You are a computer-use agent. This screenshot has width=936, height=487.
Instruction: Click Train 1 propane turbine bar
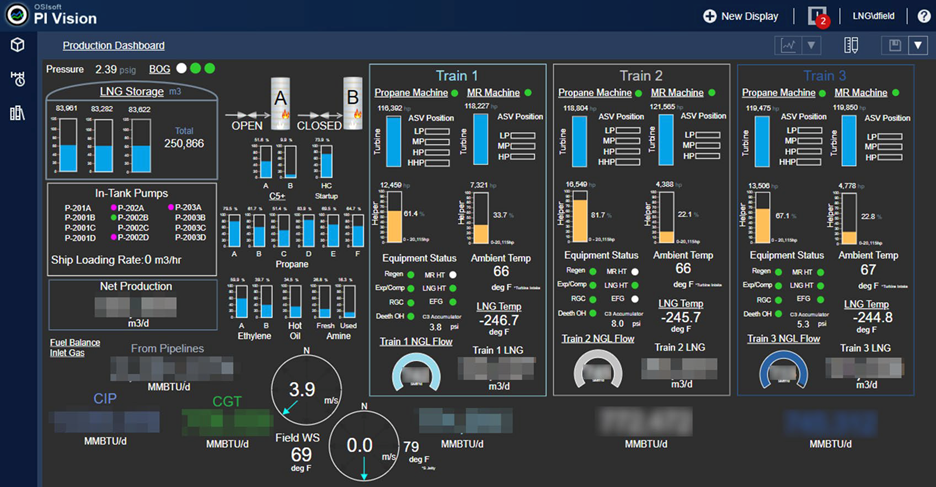tap(393, 141)
